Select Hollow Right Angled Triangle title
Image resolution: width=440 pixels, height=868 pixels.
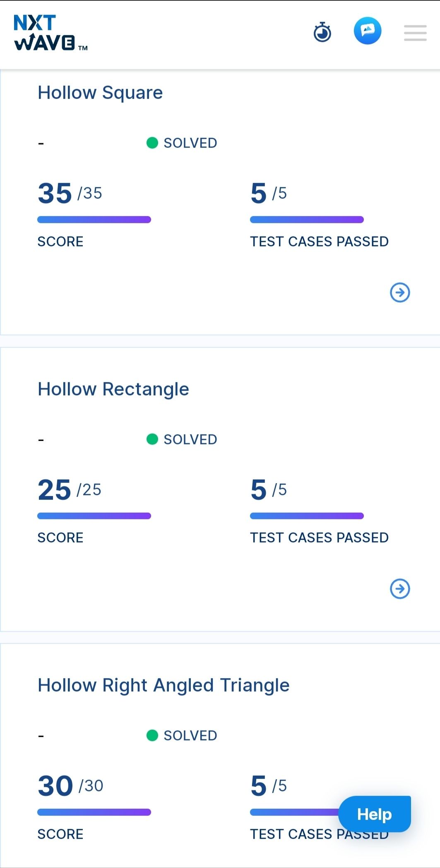click(x=163, y=685)
